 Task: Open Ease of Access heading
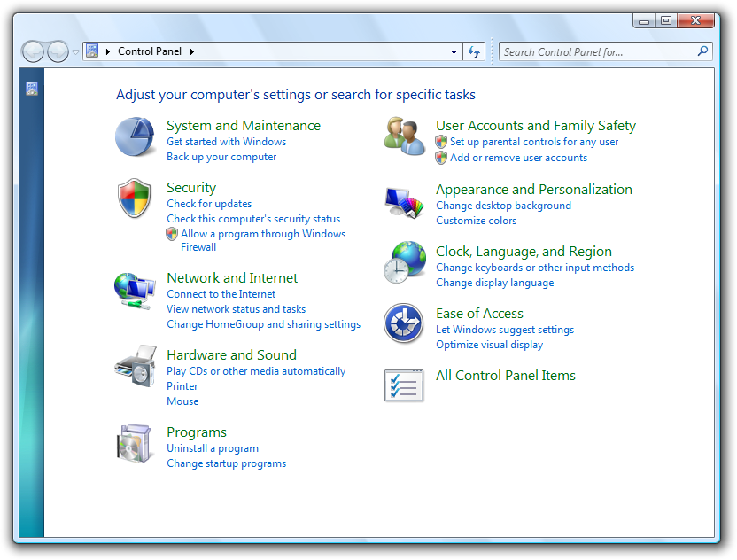[x=479, y=314]
